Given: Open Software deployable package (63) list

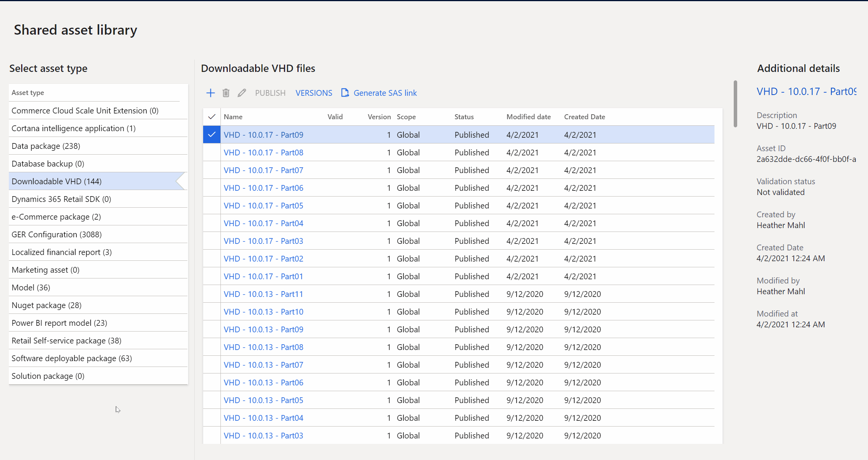Looking at the screenshot, I should pyautogui.click(x=72, y=358).
